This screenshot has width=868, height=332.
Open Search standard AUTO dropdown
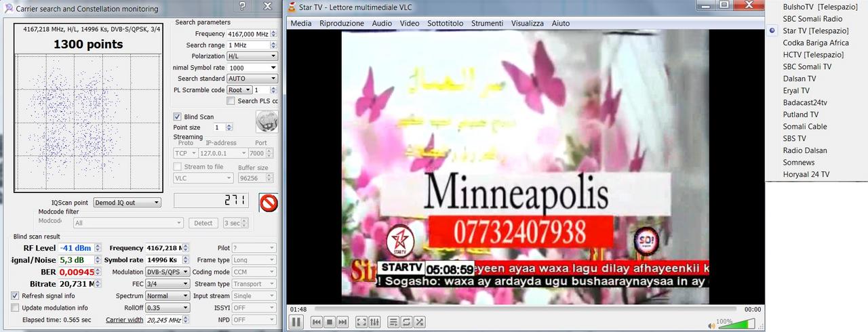click(x=252, y=79)
